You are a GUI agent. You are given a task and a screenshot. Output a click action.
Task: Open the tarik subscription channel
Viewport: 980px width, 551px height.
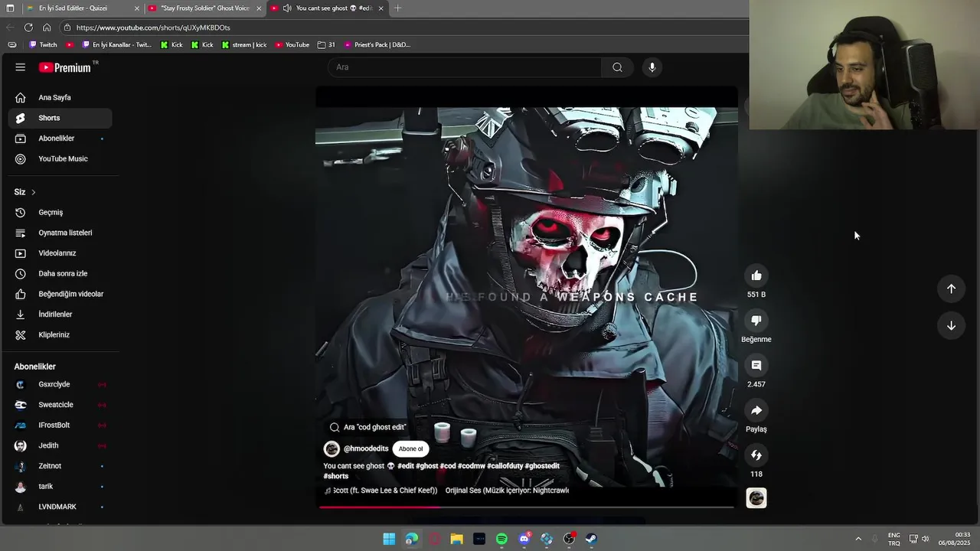(x=60, y=487)
